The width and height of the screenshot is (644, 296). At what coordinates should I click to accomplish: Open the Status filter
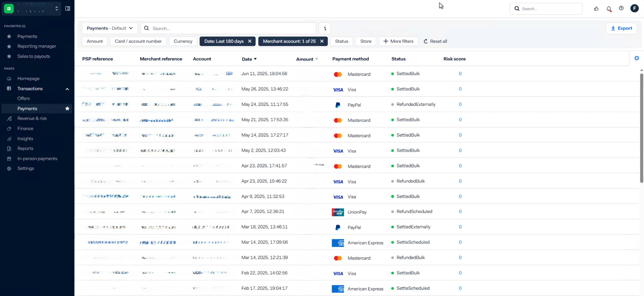[x=341, y=41]
